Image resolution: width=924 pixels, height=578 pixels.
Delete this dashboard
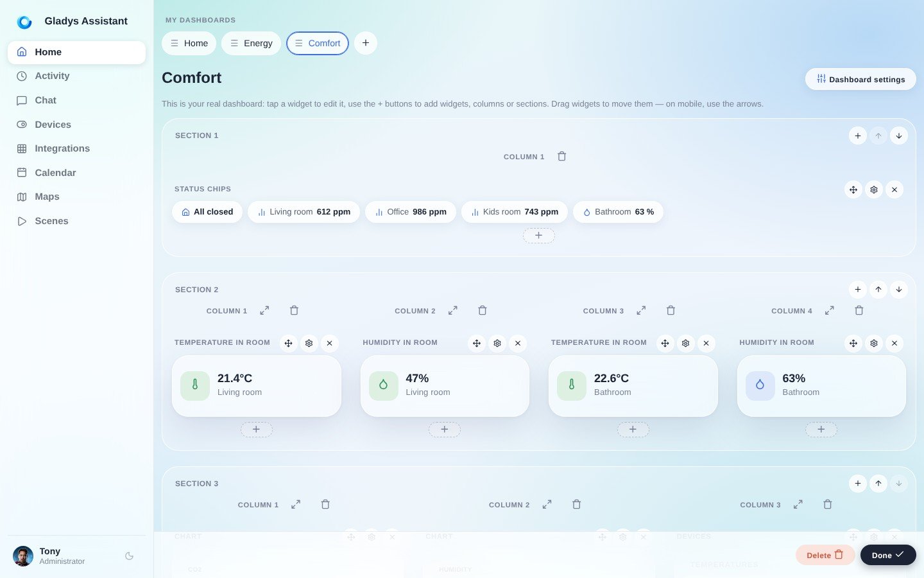825,555
